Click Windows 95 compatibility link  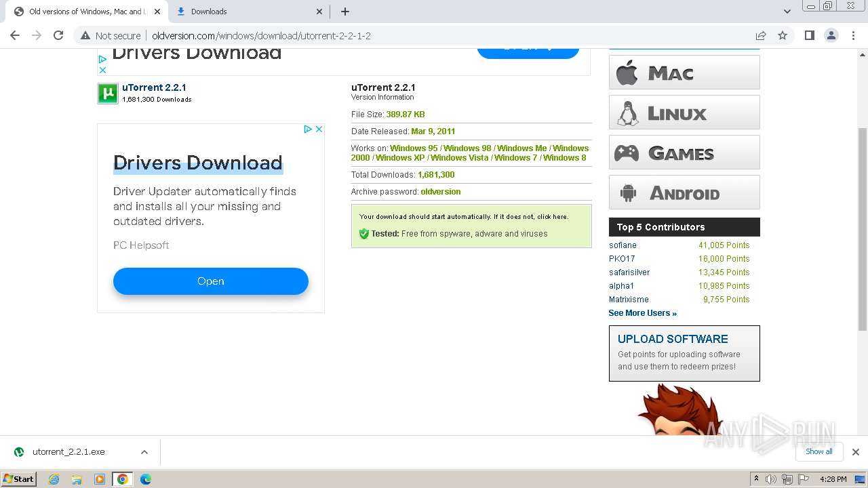coord(414,148)
